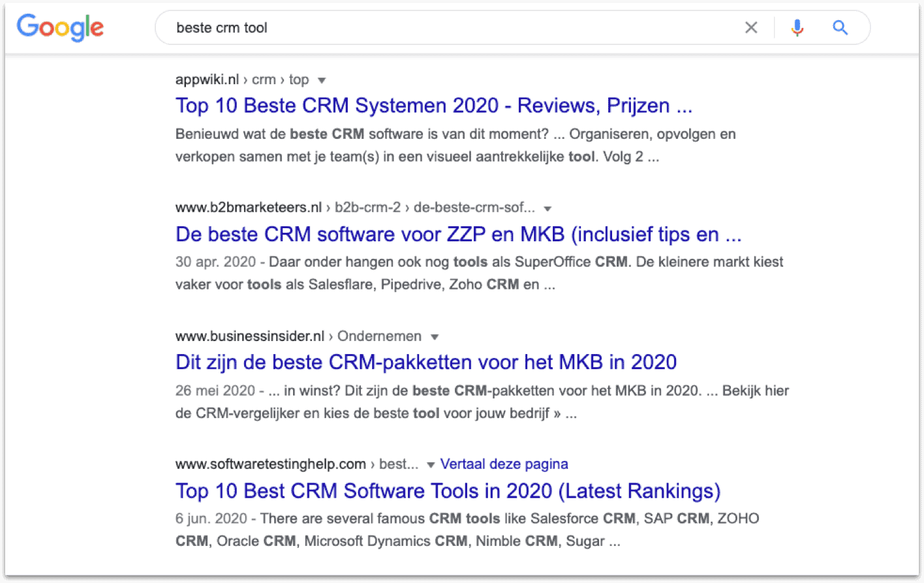924x583 pixels.
Task: Expand dropdown arrow next to businessinsider.nl URL
Action: [x=435, y=337]
